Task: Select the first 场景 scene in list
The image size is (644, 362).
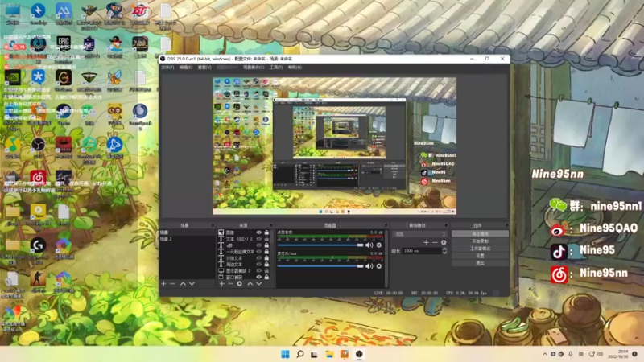Action: coord(187,232)
